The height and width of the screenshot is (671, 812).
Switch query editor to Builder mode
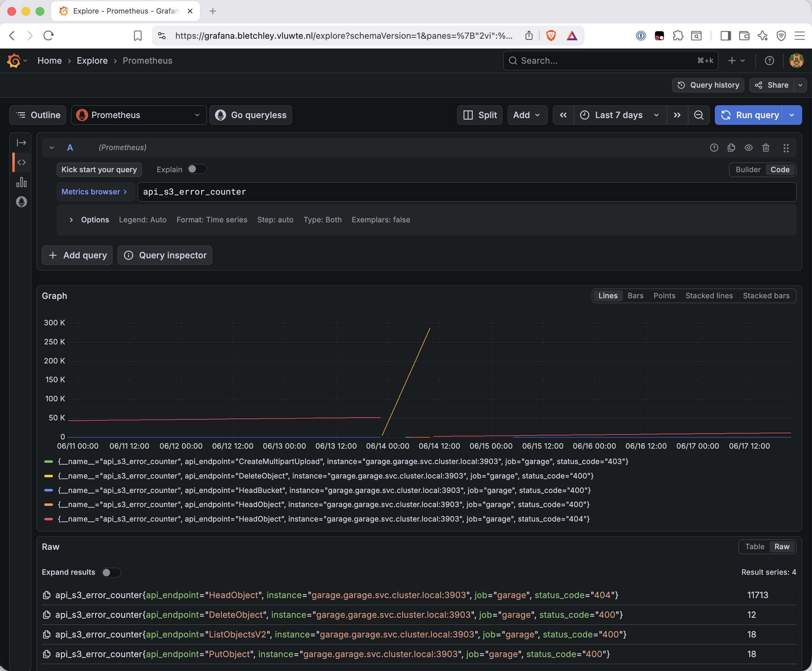[x=748, y=170]
